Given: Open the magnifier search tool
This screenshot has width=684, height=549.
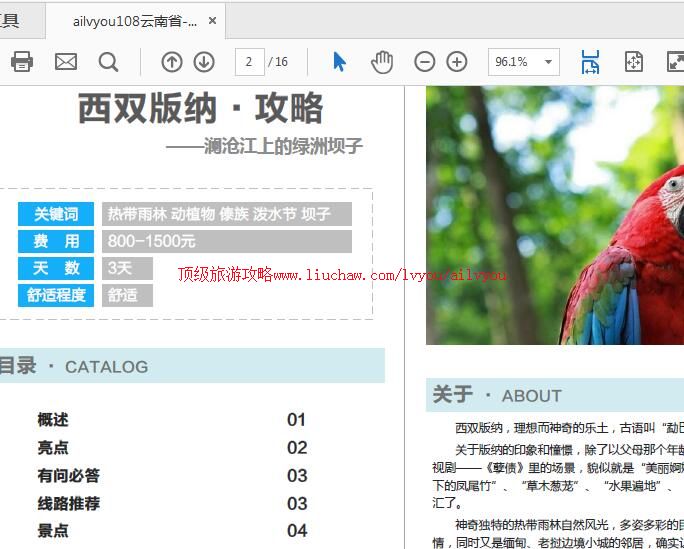Looking at the screenshot, I should 108,62.
